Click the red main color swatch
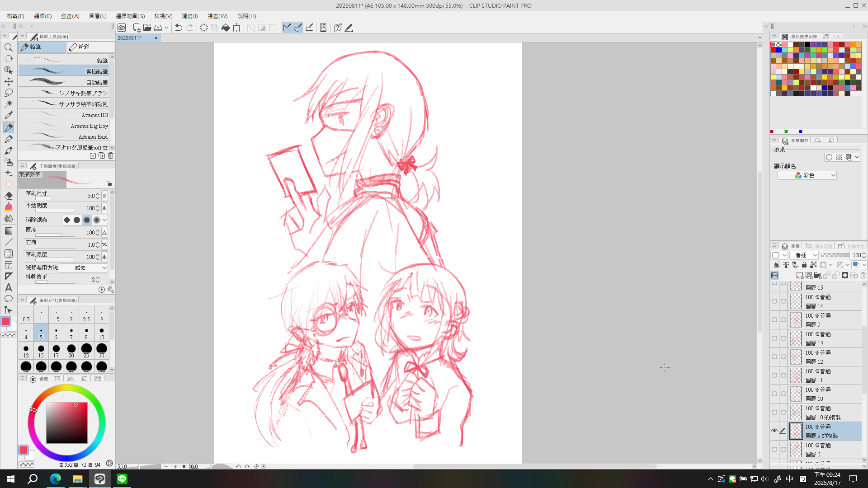The height and width of the screenshot is (488, 868). click(6, 321)
